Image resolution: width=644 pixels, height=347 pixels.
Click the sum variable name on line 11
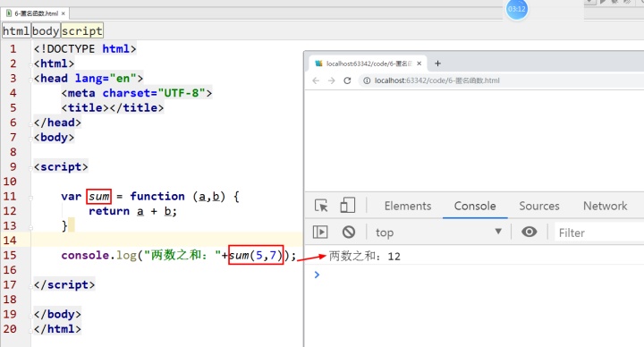pyautogui.click(x=99, y=196)
